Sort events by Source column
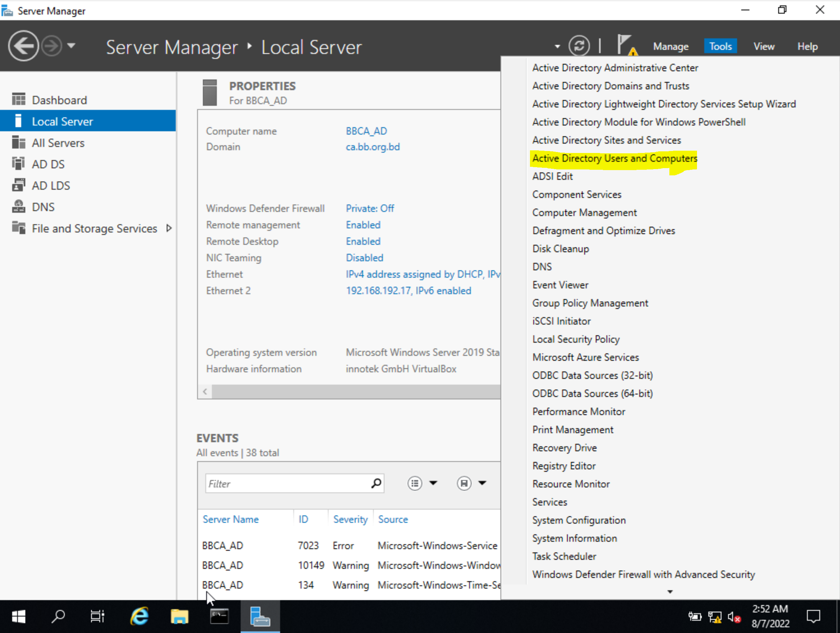This screenshot has width=840, height=633. 393,519
